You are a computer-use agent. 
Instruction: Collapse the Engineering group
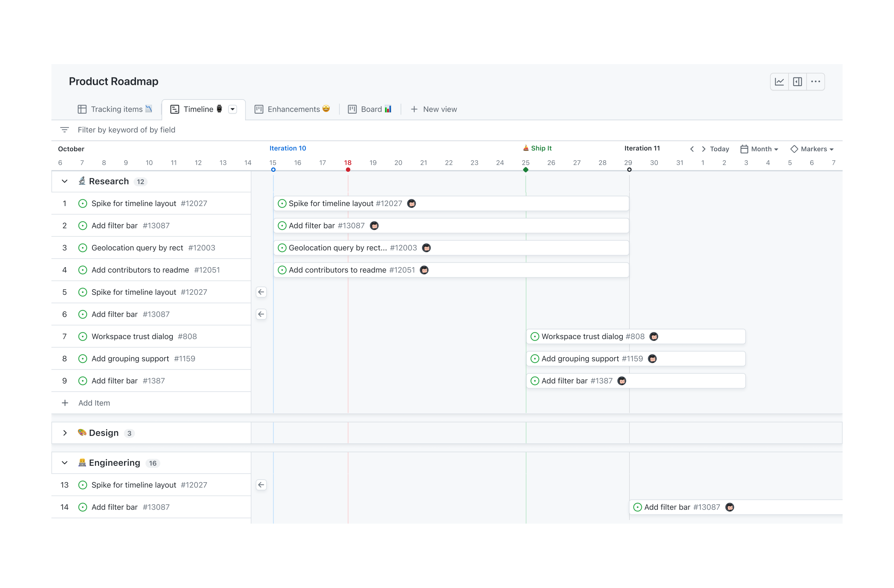pyautogui.click(x=64, y=462)
